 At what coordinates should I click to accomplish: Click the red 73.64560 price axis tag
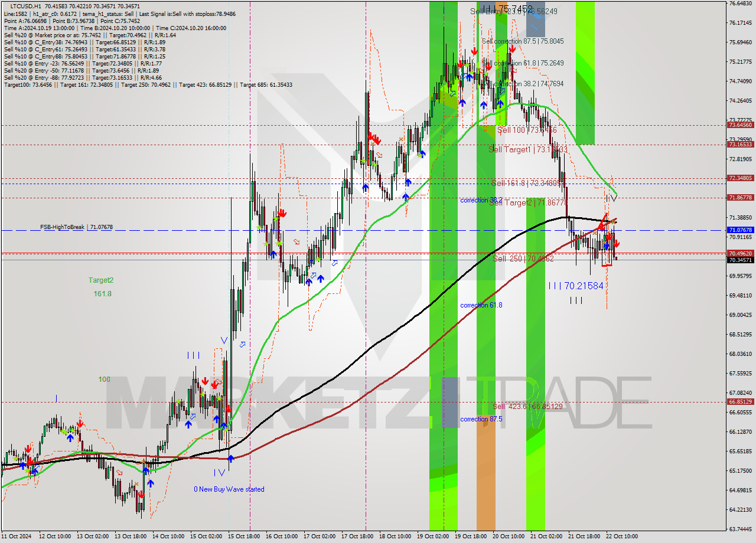(740, 125)
